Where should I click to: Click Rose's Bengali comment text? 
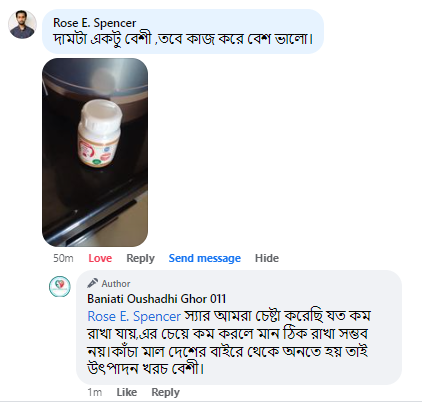click(183, 39)
